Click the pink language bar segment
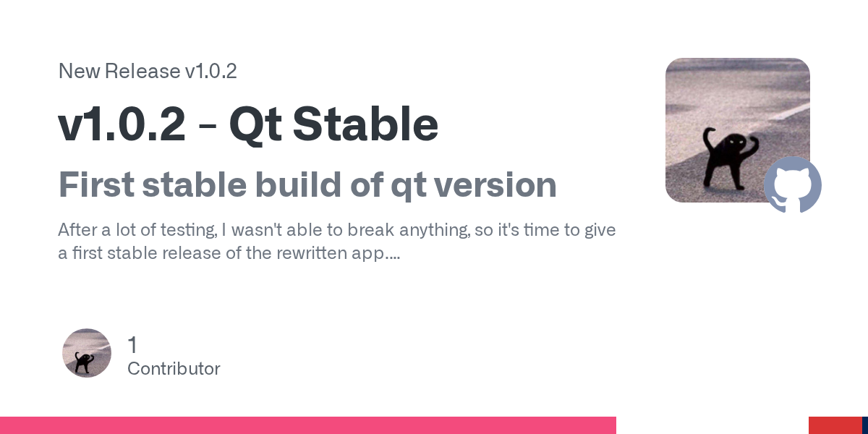This screenshot has width=868, height=434. tap(307, 425)
